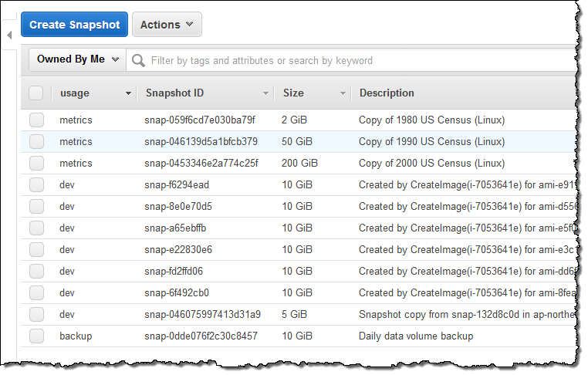This screenshot has width=588, height=375.
Task: Toggle the select-all header checkbox
Action: pos(36,93)
